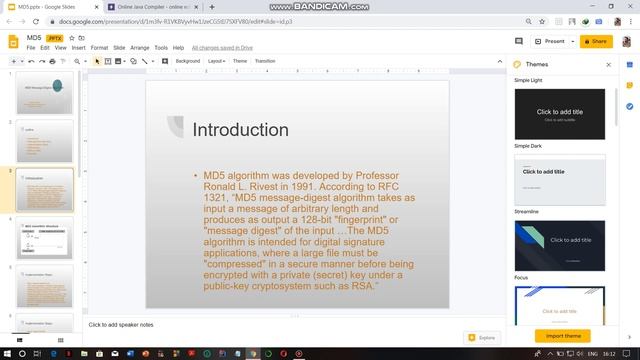The width and height of the screenshot is (640, 360).
Task: Insert an image from toolbar
Action: 118,61
